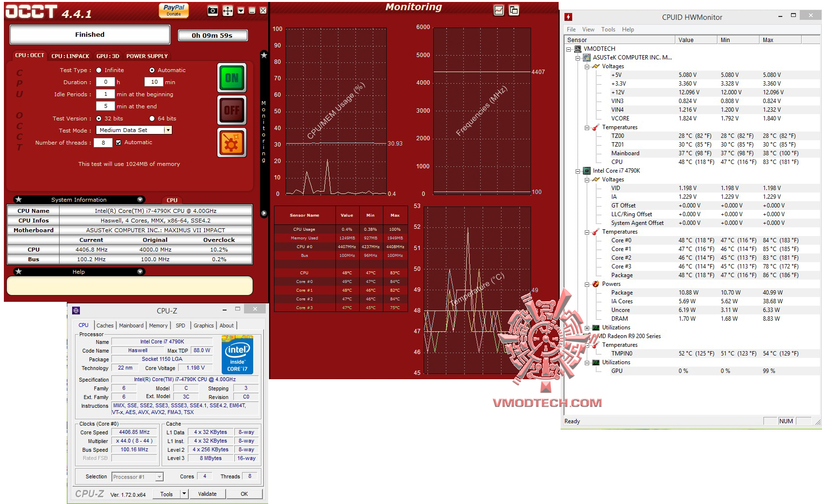Click the Duration minutes input field
Viewport: 822px width, 504px height.
click(154, 82)
